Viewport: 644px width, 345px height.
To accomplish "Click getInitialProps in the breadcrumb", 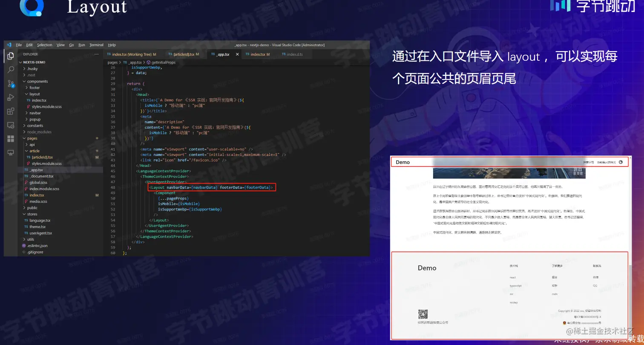I will pos(163,62).
